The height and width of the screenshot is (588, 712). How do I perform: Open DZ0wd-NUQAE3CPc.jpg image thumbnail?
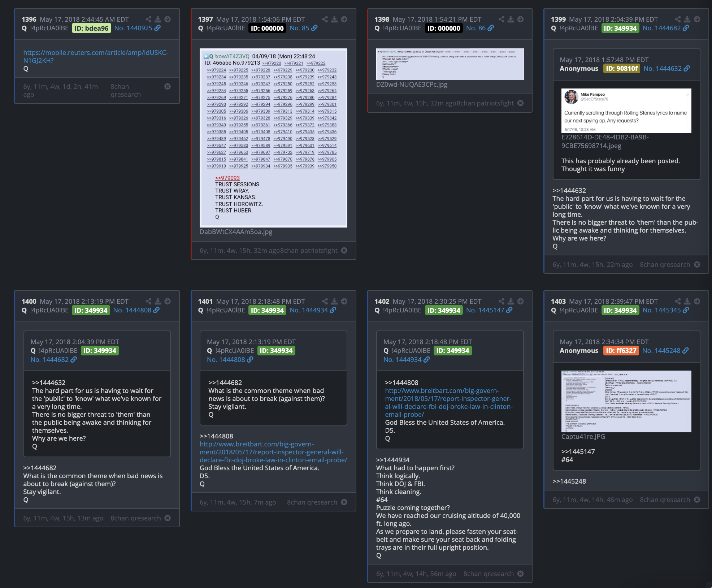[450, 64]
